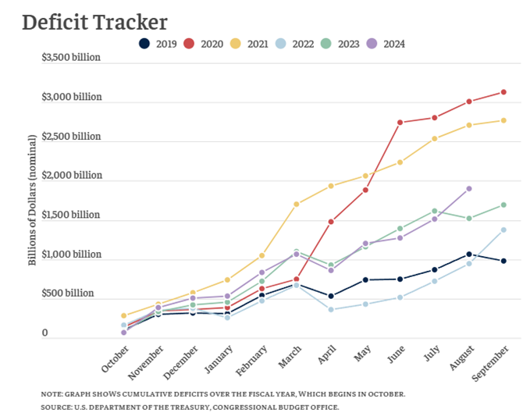This screenshot has width=530, height=420.
Task: Click the 2024 purple point at August
Action: pos(469,189)
